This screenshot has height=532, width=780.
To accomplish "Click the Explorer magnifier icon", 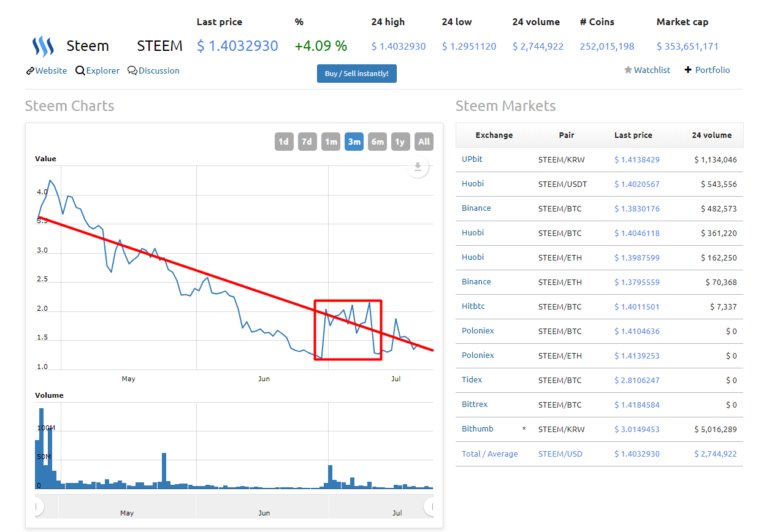I will pyautogui.click(x=80, y=70).
